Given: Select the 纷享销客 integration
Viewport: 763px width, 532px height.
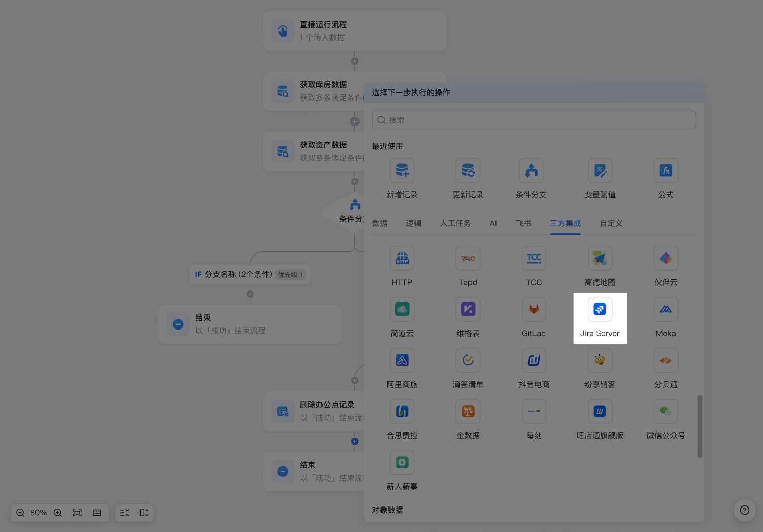Looking at the screenshot, I should pyautogui.click(x=600, y=369).
